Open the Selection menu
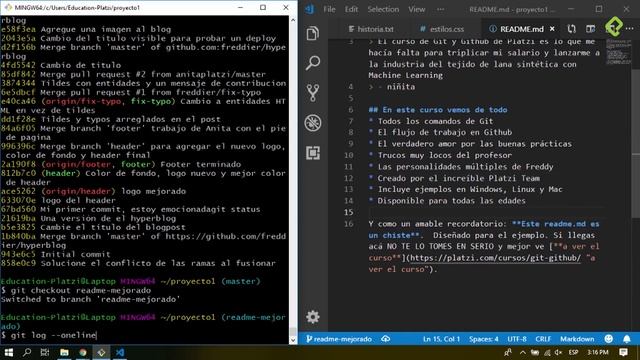The width and height of the screenshot is (640, 360). [x=383, y=9]
